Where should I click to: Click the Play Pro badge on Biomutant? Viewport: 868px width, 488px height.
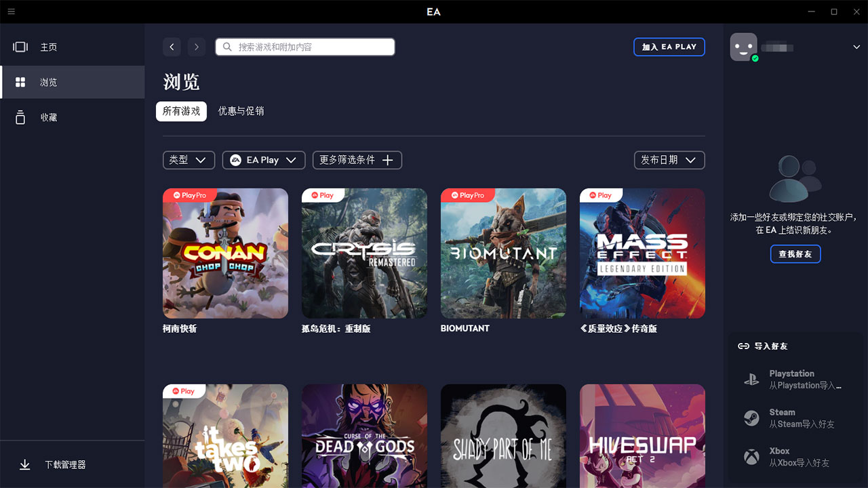click(468, 195)
